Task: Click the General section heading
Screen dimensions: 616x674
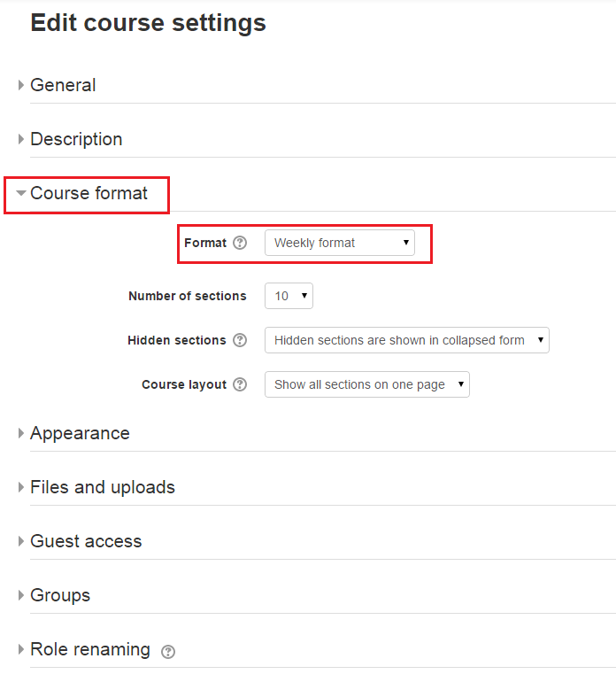Action: click(63, 85)
